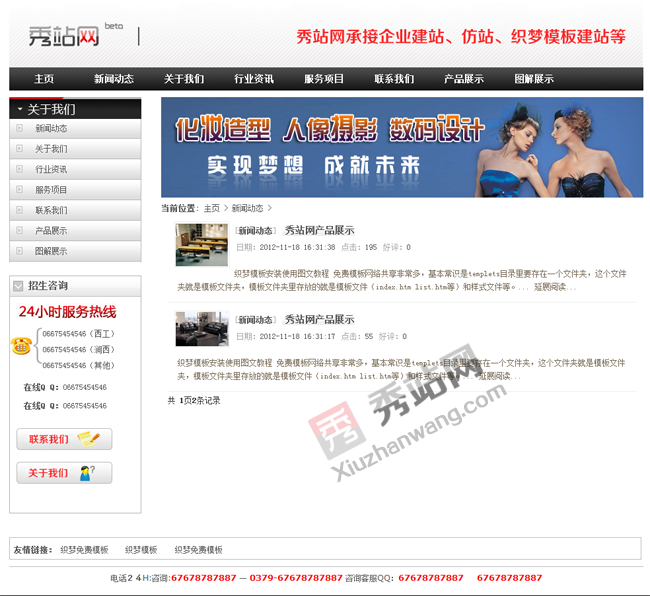Image resolution: width=650 pixels, height=596 pixels.
Task: Open 主页 in the top navigation bar
Action: point(44,79)
